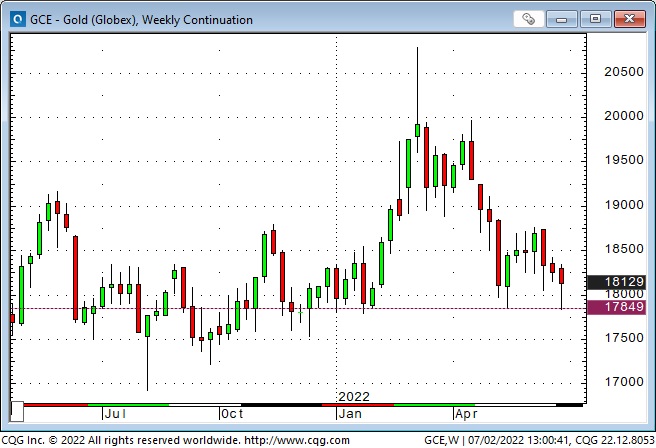The height and width of the screenshot is (448, 656).
Task: Click the 20000 price axis label
Action: (x=623, y=116)
